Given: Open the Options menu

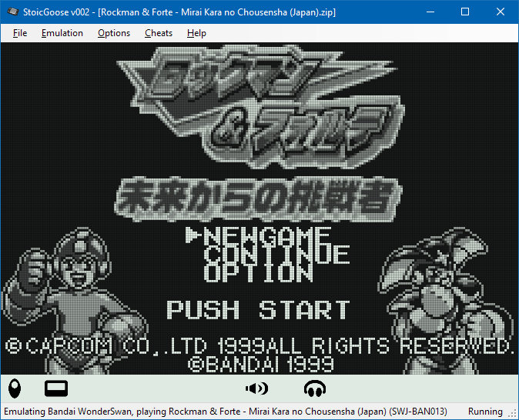Looking at the screenshot, I should [x=114, y=33].
